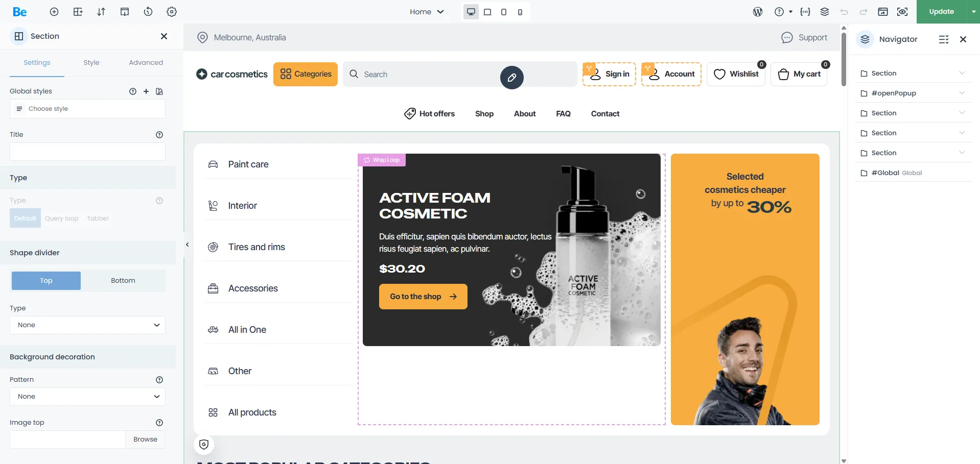This screenshot has width=980, height=464.
Task: Click the green Update button
Action: [941, 12]
